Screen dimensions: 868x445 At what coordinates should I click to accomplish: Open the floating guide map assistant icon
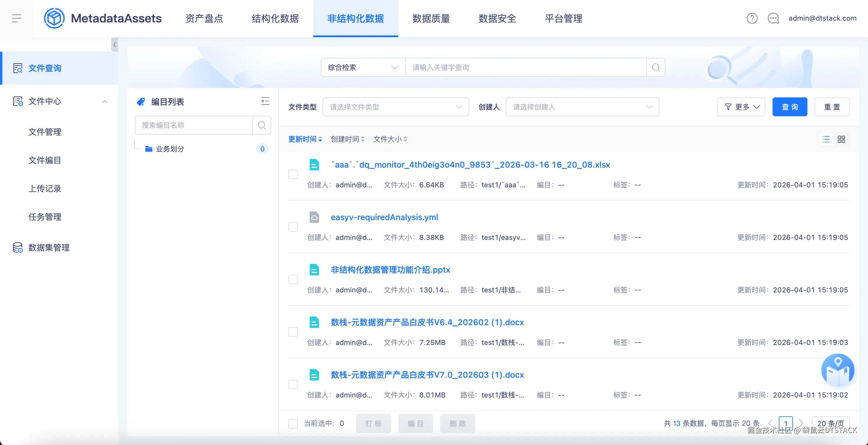click(x=837, y=370)
